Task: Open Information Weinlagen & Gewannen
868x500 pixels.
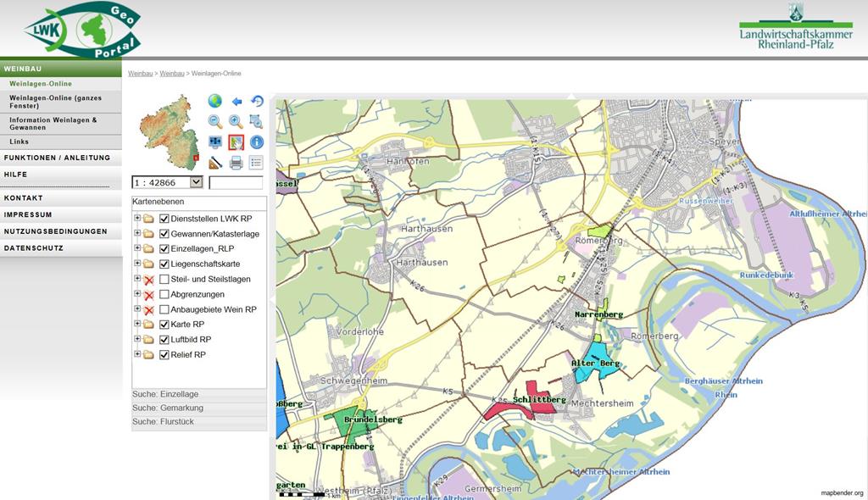Action: [61, 124]
